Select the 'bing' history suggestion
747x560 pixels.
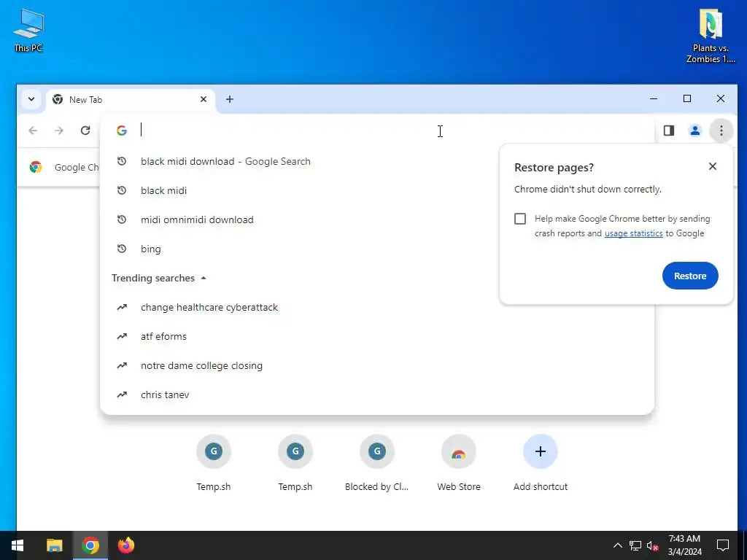click(x=377, y=249)
